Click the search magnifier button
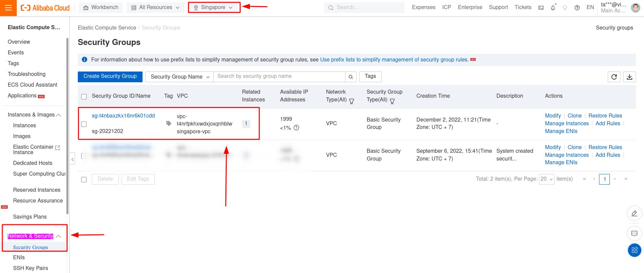The image size is (644, 273). [x=351, y=77]
